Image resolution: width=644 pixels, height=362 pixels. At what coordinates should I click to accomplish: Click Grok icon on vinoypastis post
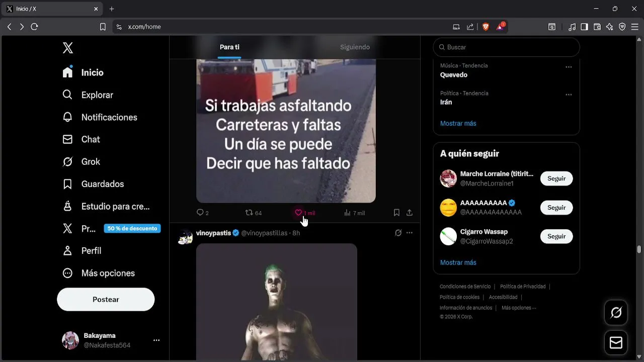coord(398,233)
